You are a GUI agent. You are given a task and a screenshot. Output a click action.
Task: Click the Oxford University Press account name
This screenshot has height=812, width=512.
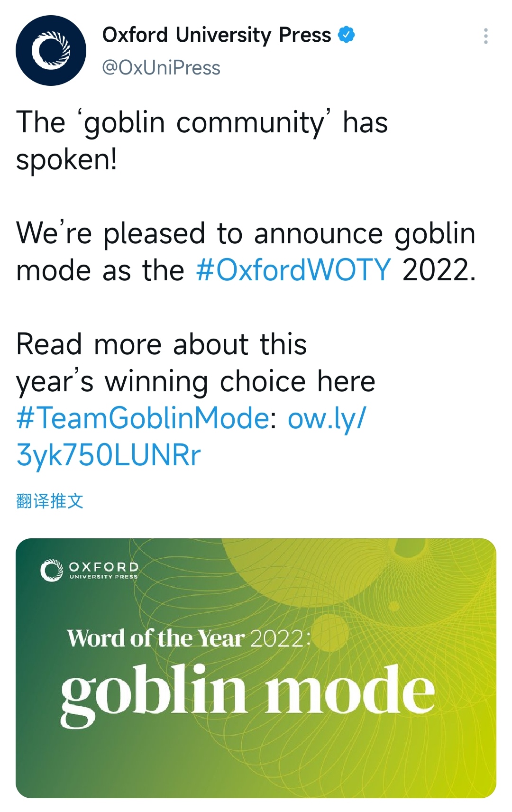(217, 35)
